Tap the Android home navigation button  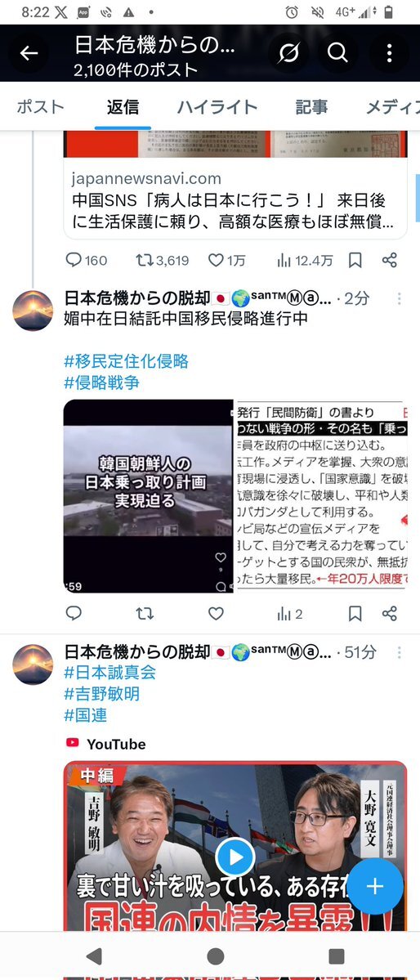[x=216, y=956]
